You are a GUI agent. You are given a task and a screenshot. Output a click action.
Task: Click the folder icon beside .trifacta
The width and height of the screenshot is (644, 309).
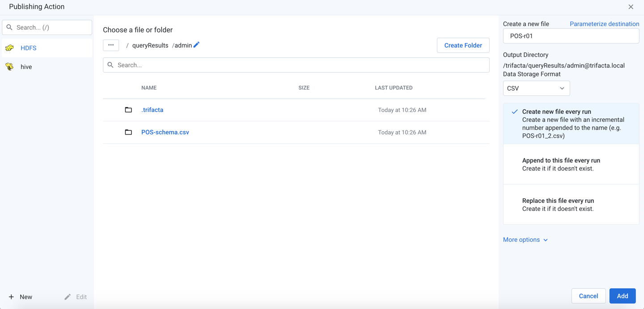[x=128, y=110]
